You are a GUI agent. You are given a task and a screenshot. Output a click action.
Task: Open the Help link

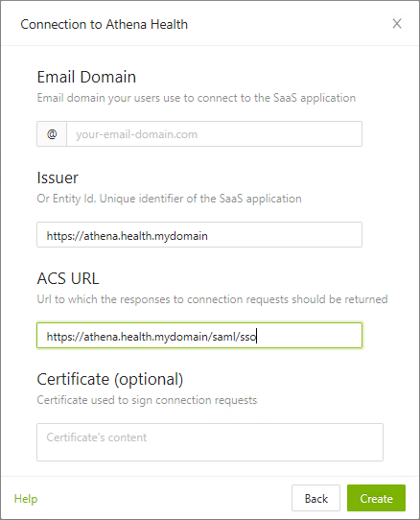tap(26, 499)
